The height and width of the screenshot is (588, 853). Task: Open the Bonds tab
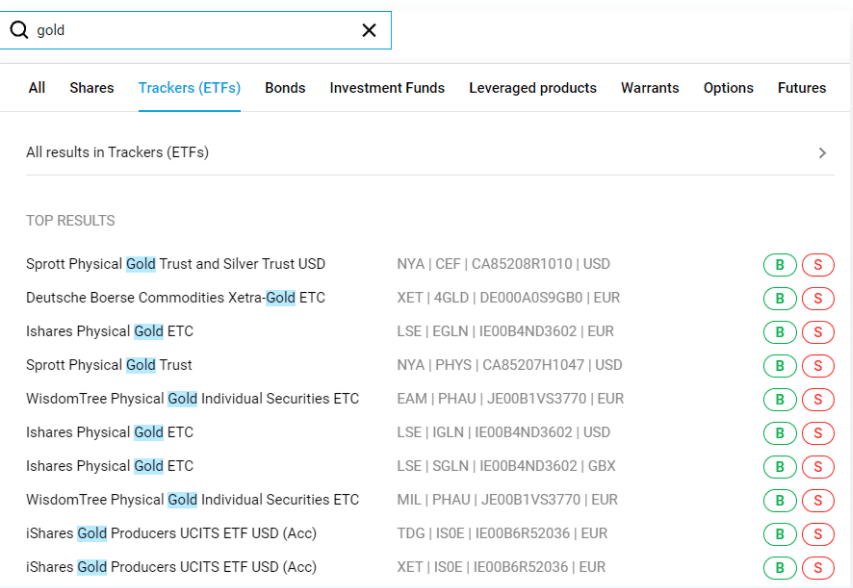(x=285, y=88)
